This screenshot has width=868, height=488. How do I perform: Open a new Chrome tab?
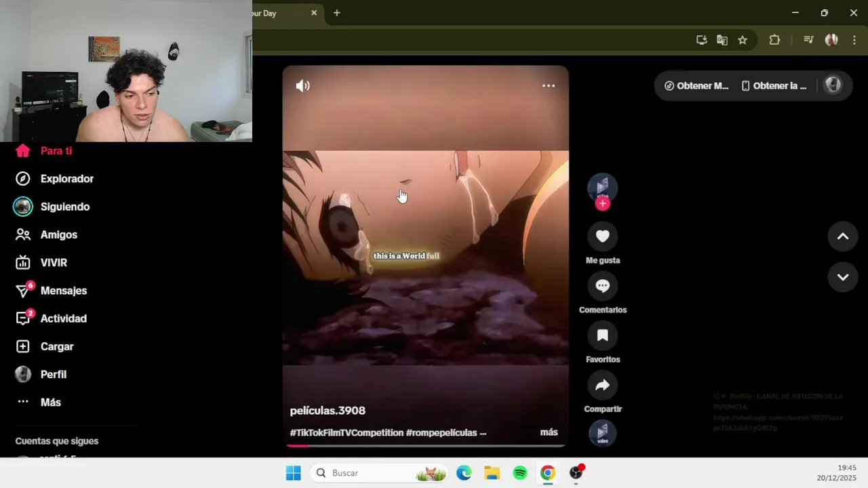point(336,13)
